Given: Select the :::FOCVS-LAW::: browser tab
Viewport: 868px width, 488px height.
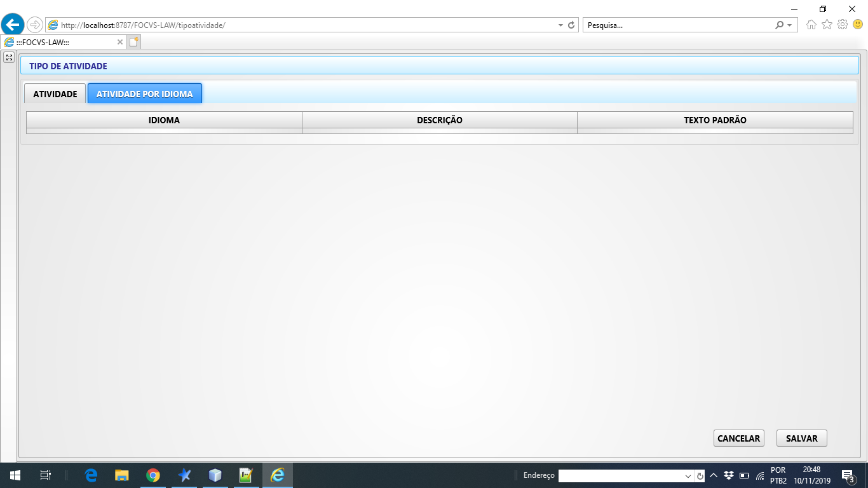Looking at the screenshot, I should 64,42.
